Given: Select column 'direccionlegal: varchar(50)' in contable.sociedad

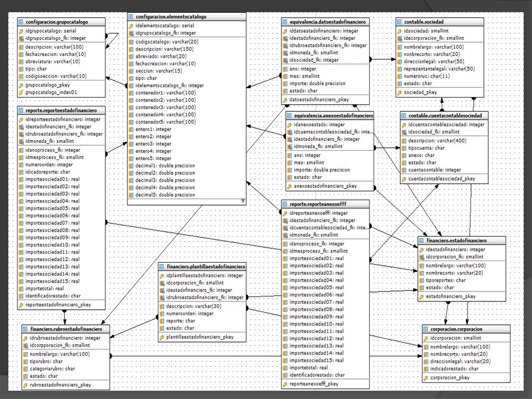Looking at the screenshot, I should pyautogui.click(x=434, y=62).
